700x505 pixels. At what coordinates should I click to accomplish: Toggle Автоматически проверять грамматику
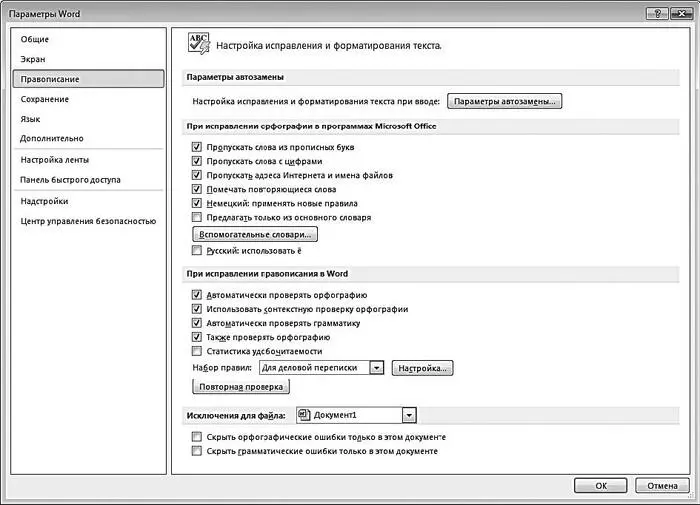point(196,323)
